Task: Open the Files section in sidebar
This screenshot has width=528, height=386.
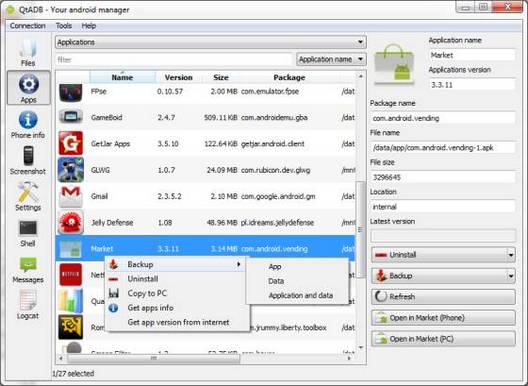Action: click(28, 52)
